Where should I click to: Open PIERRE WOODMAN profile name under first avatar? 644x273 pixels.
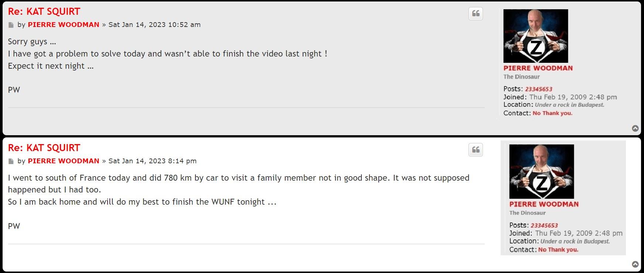point(538,68)
